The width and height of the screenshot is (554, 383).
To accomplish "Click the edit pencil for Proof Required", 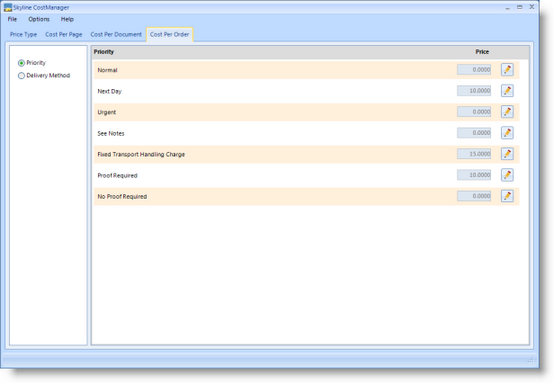I will [507, 175].
